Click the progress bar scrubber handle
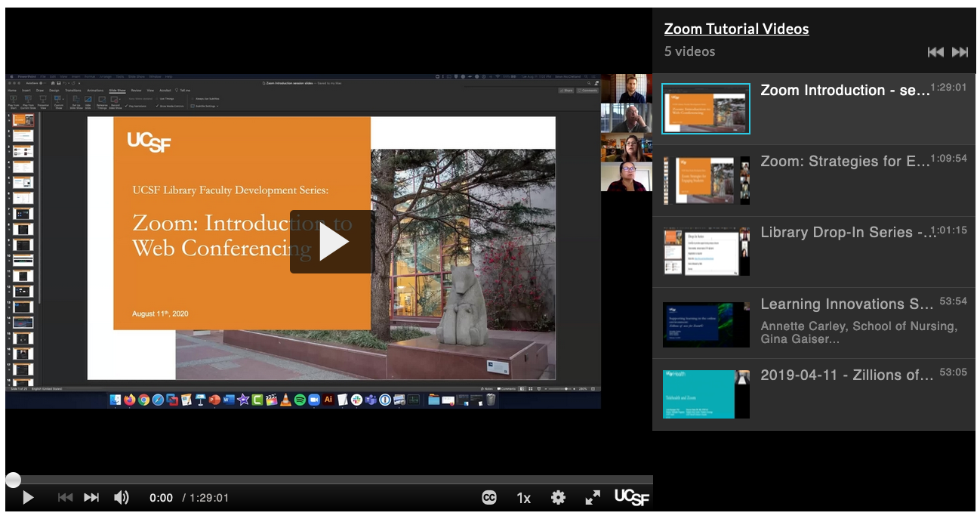This screenshot has height=519, width=980. [x=13, y=480]
